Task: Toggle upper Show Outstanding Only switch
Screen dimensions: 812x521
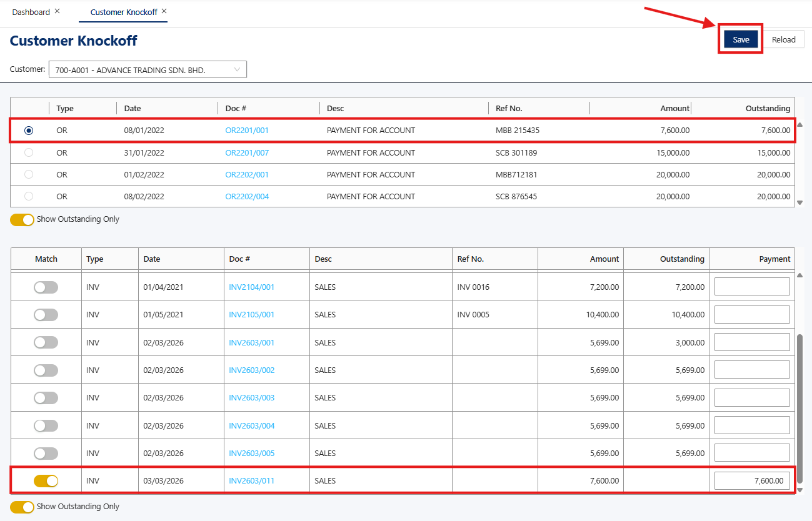Action: 22,220
